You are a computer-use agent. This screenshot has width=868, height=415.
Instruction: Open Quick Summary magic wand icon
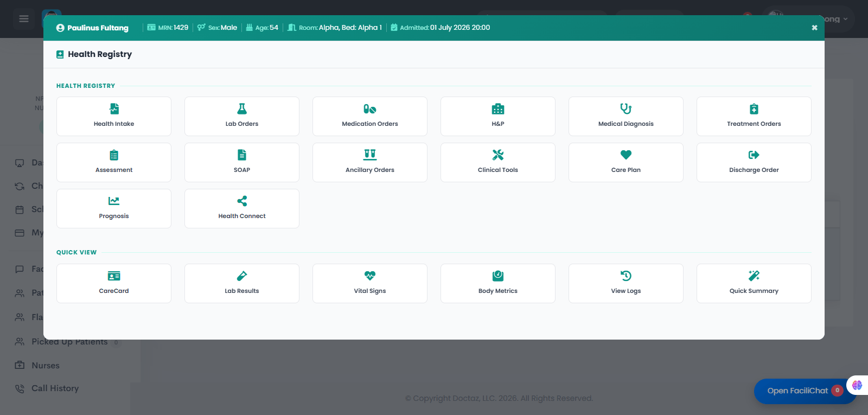pyautogui.click(x=754, y=276)
